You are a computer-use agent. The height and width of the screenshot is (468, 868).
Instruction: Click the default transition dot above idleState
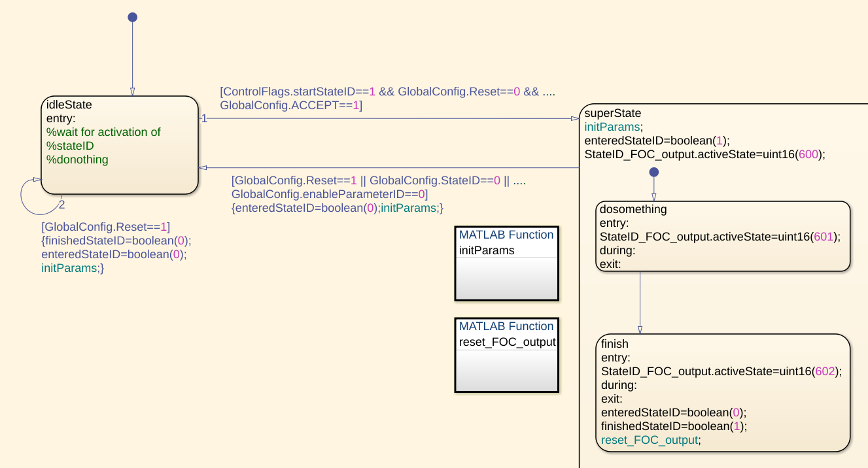(x=132, y=18)
